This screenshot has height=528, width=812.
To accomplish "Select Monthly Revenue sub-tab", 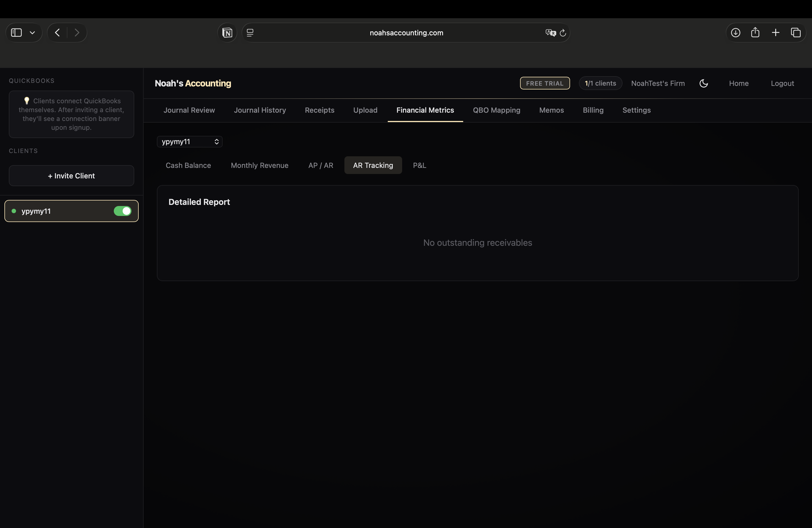I will (x=260, y=165).
